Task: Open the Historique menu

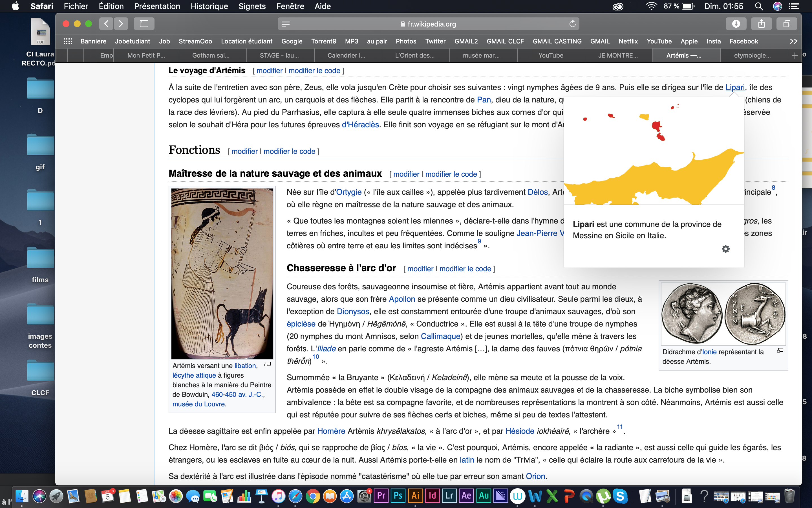Action: pos(209,6)
